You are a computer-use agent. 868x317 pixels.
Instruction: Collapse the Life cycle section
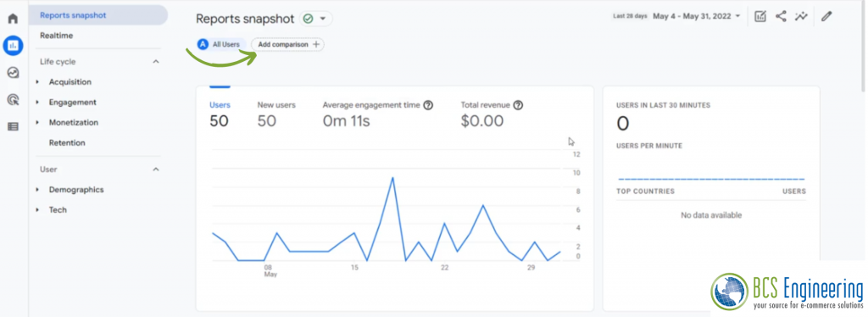(156, 62)
